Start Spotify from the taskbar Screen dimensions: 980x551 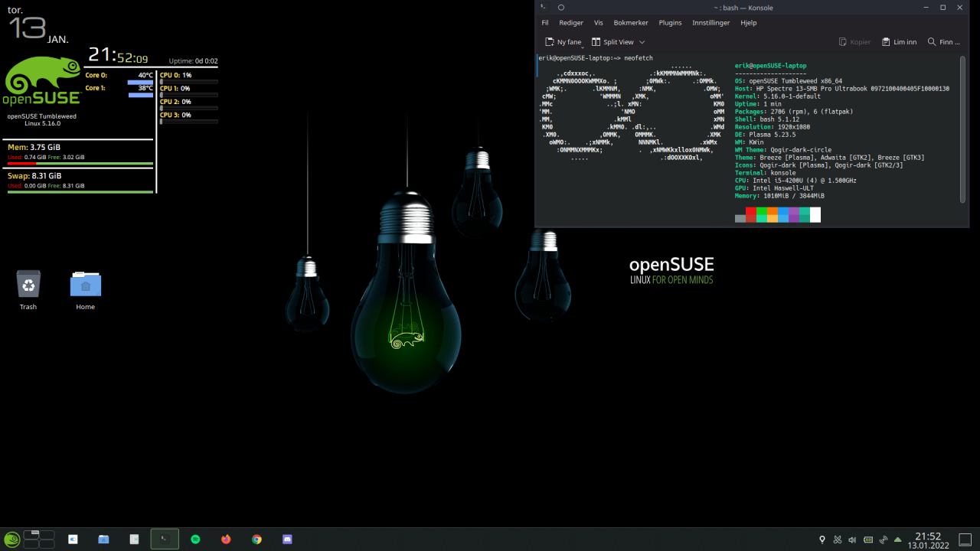(x=195, y=539)
